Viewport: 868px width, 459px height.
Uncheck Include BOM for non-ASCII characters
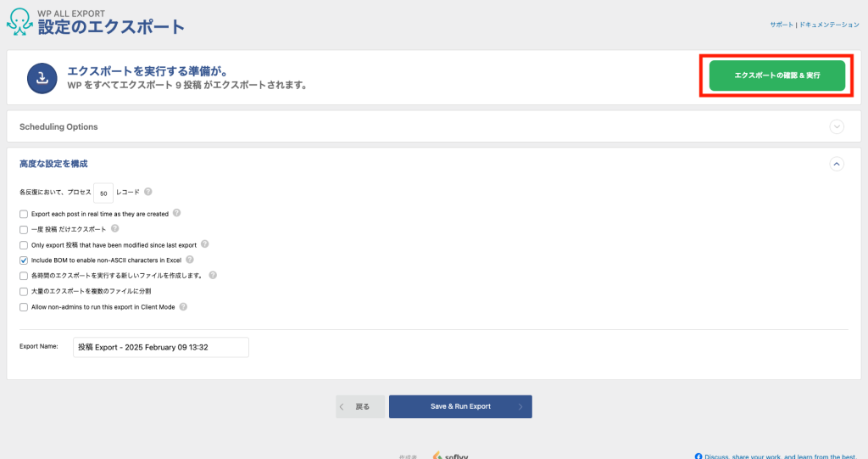tap(24, 260)
